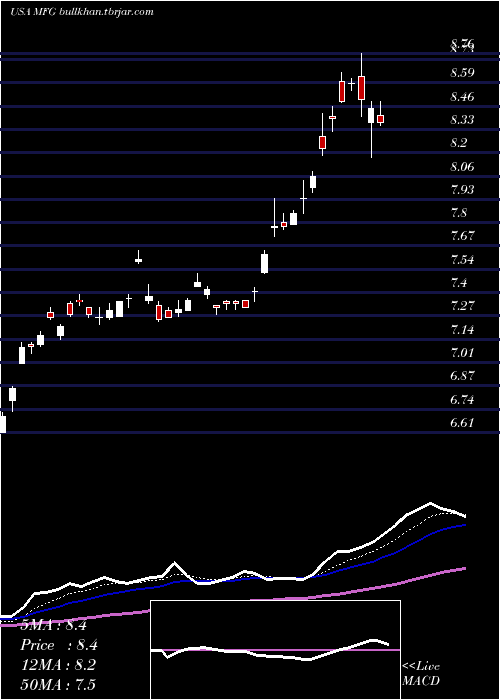500x700 pixels.
Task: Click the 6.74 price axis label
Action: point(462,400)
